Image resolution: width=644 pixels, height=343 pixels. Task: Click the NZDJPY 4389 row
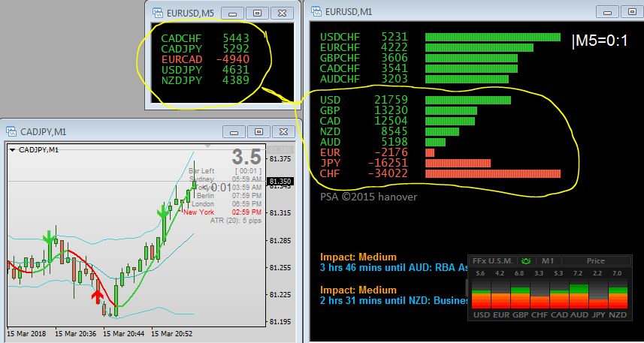point(205,80)
